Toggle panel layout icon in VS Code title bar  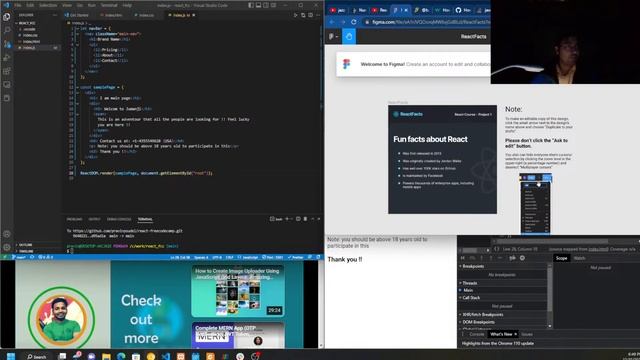tap(258, 5)
